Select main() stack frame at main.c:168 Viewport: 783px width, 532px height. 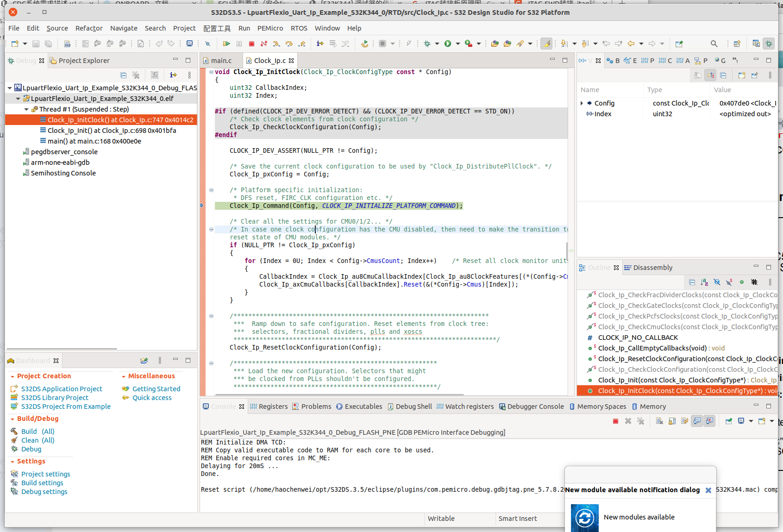(x=94, y=141)
